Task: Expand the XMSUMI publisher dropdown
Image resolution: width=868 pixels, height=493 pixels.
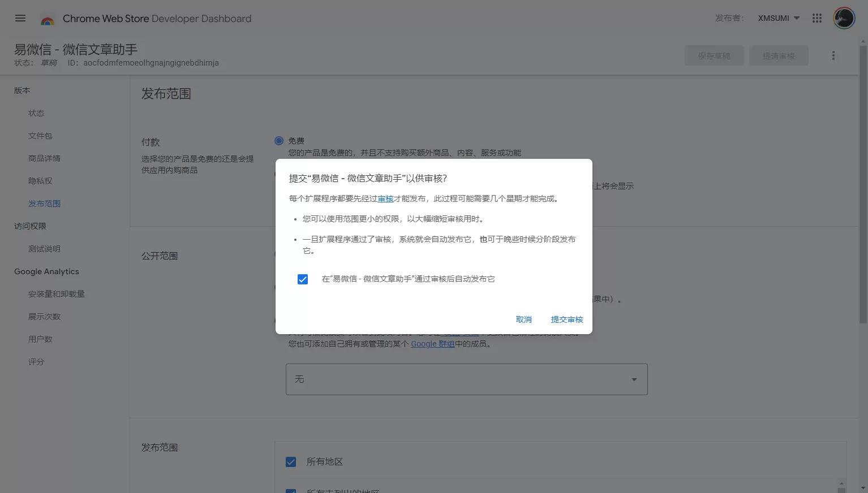Action: tap(779, 18)
